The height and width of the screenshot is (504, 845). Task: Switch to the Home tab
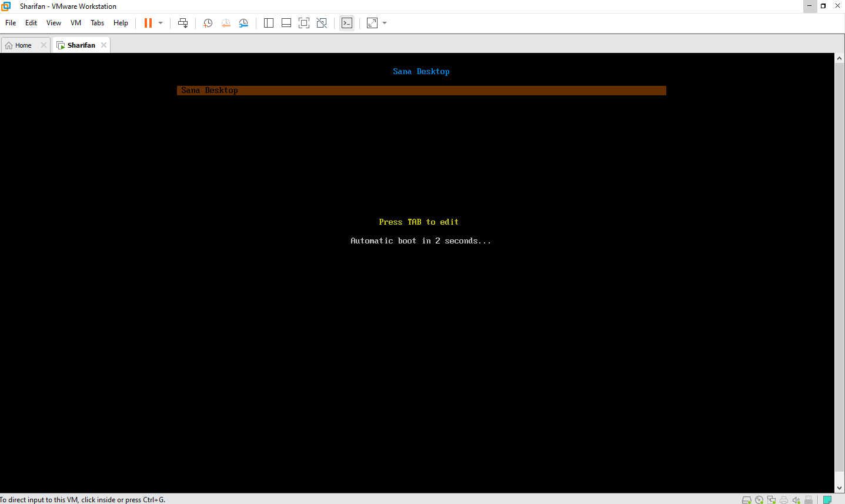[24, 45]
